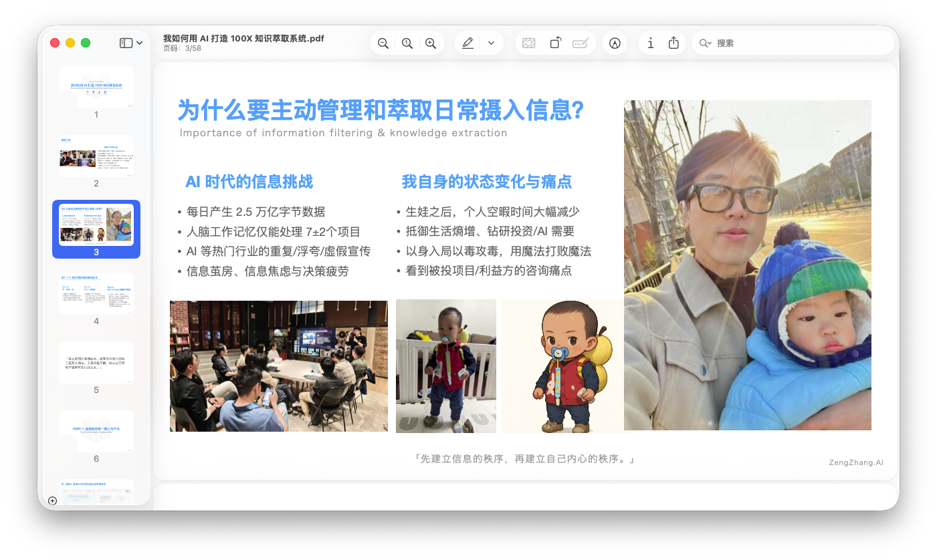
Task: Open page 4 thumbnail in sidebar
Action: point(96,293)
